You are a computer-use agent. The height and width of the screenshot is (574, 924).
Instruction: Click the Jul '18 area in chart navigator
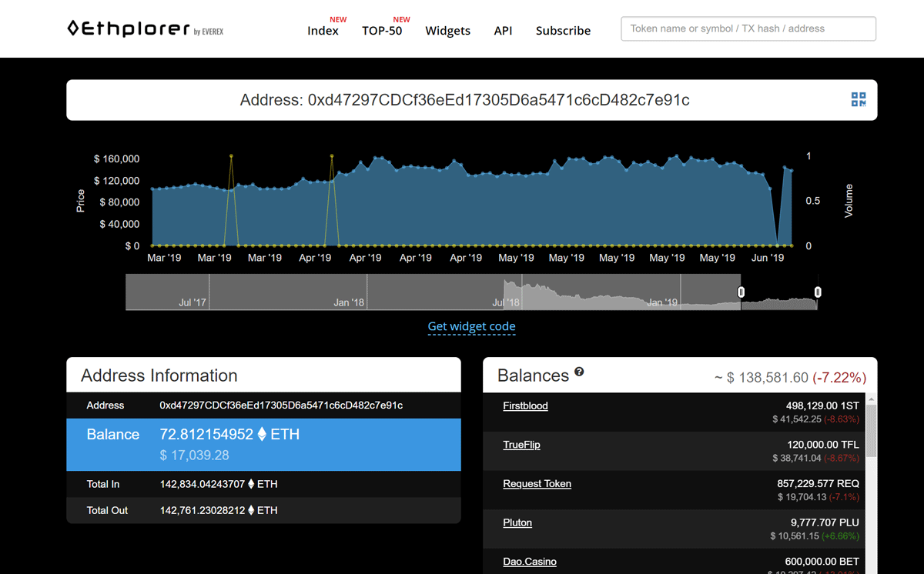(x=507, y=302)
